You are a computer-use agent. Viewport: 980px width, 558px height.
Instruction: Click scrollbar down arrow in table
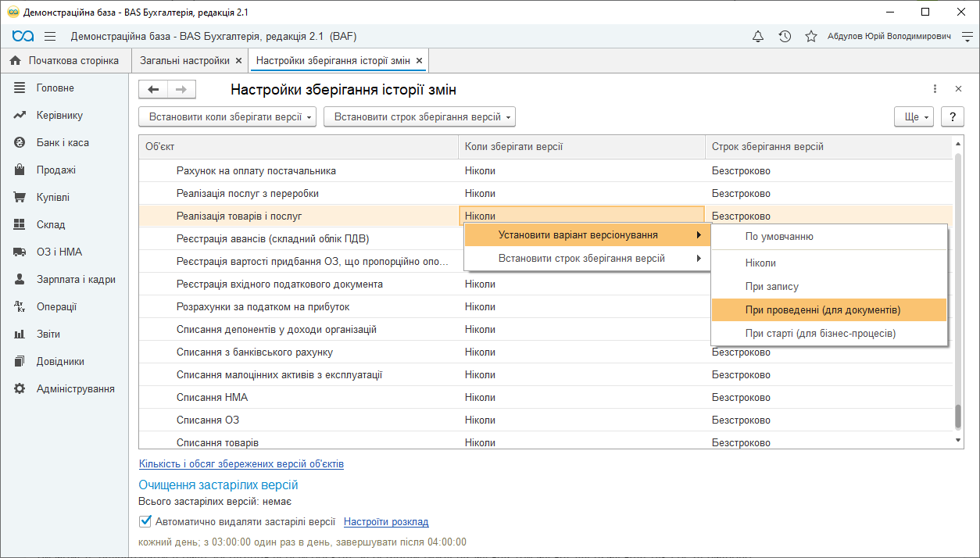tap(959, 442)
